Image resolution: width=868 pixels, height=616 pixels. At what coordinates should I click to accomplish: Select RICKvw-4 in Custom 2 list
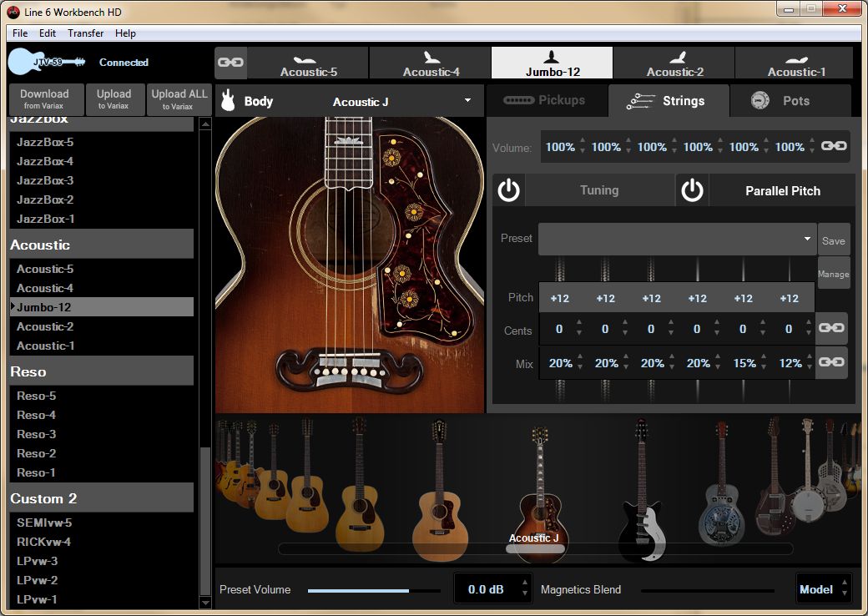pyautogui.click(x=102, y=542)
